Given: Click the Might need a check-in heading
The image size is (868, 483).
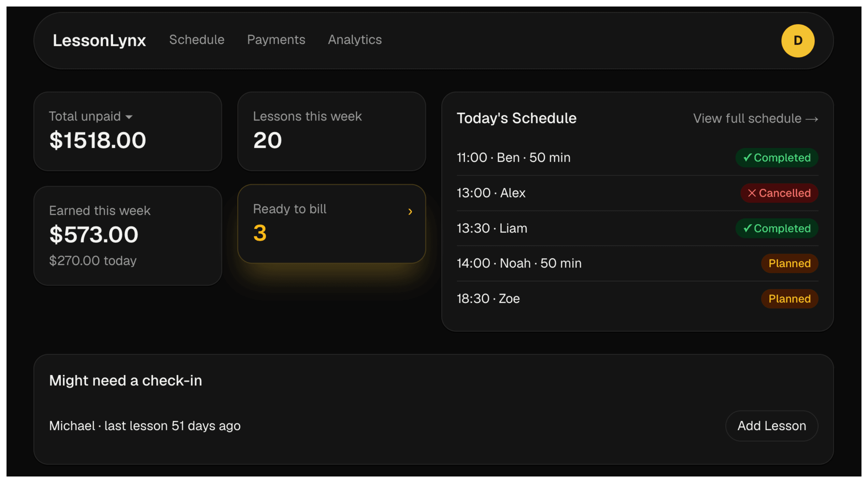Looking at the screenshot, I should point(126,380).
